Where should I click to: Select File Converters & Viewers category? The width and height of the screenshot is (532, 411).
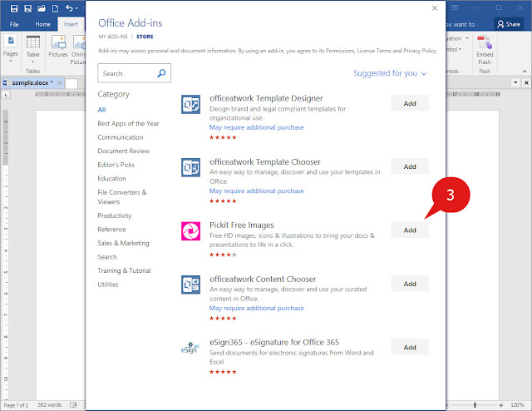(x=122, y=196)
